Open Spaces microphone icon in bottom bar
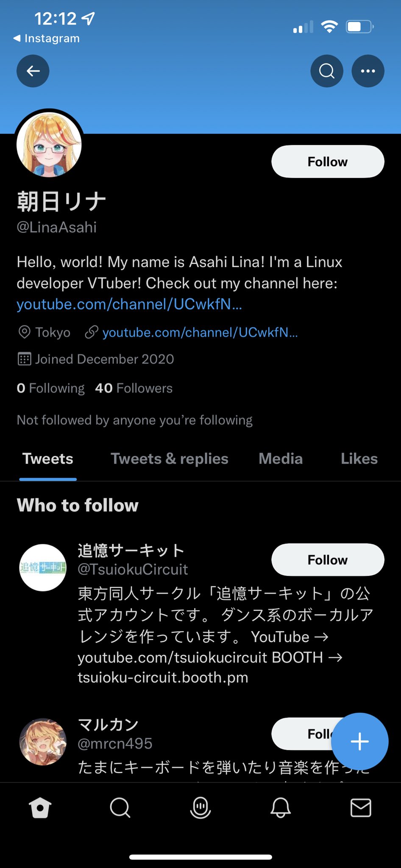Image resolution: width=401 pixels, height=868 pixels. [x=200, y=808]
